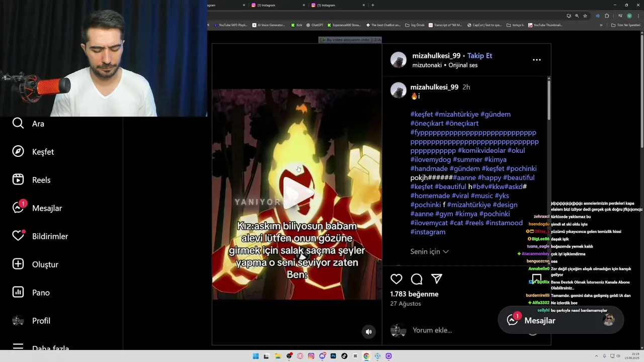
Task: Open Photoshop from taskbar
Action: pos(333,356)
